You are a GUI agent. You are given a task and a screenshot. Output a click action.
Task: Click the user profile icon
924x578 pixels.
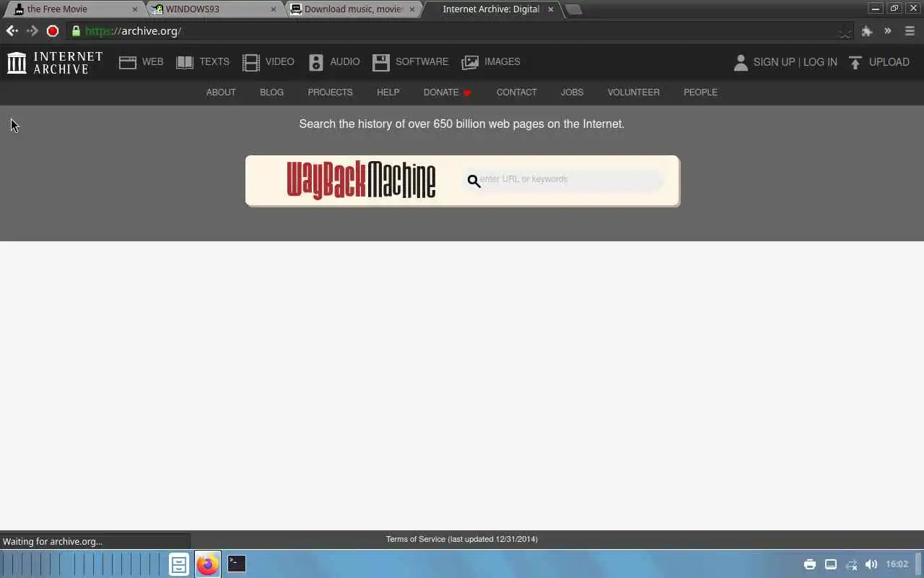(741, 63)
